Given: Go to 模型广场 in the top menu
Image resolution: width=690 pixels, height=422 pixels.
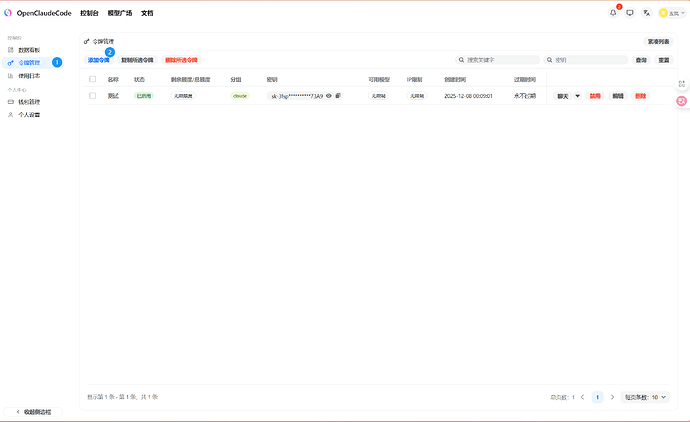Looking at the screenshot, I should 120,13.
